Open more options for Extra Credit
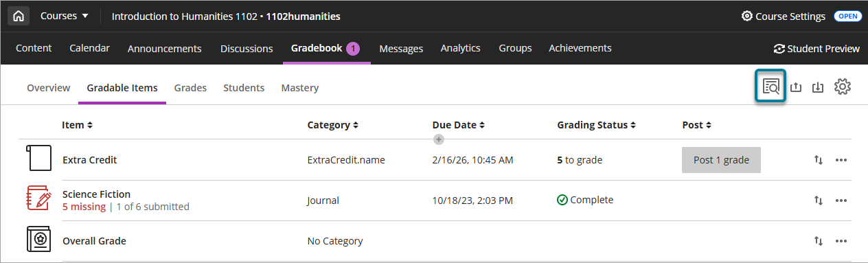The width and height of the screenshot is (868, 263). 841,160
